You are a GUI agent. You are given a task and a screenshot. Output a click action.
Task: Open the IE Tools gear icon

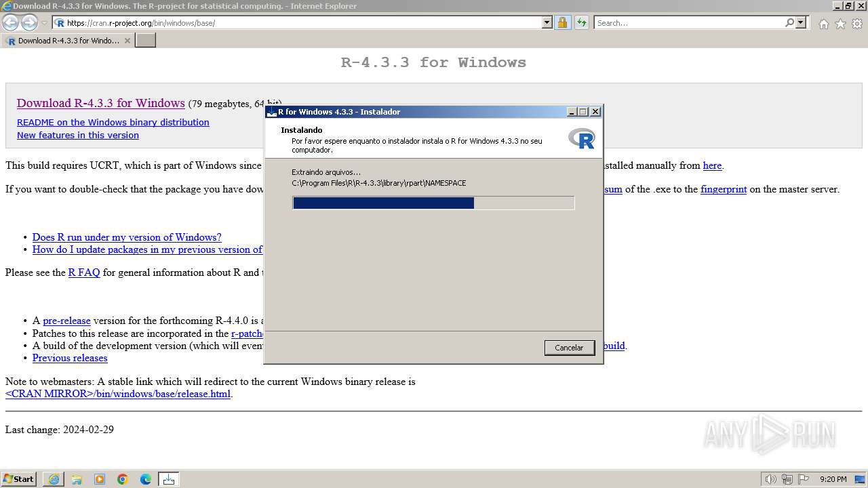tap(857, 24)
